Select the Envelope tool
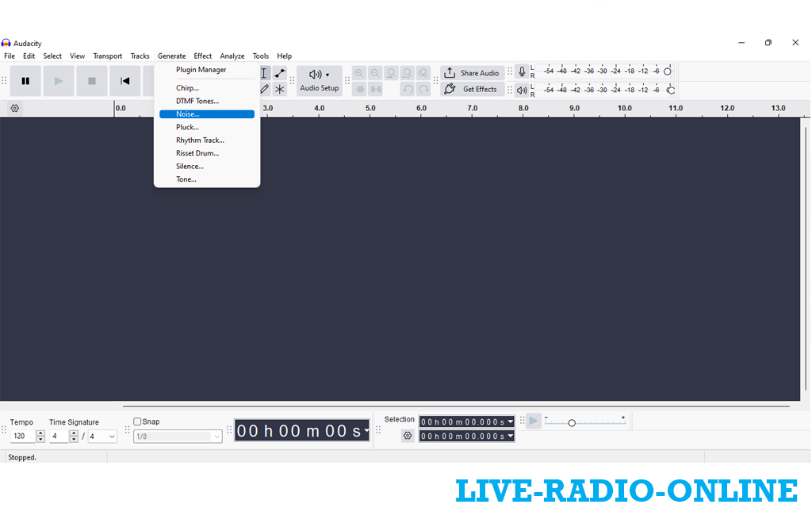 280,73
